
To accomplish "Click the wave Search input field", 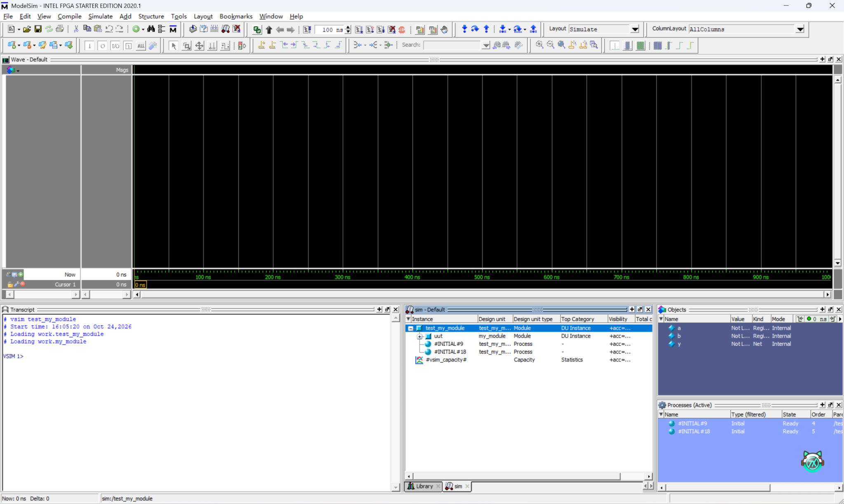I will click(x=452, y=45).
